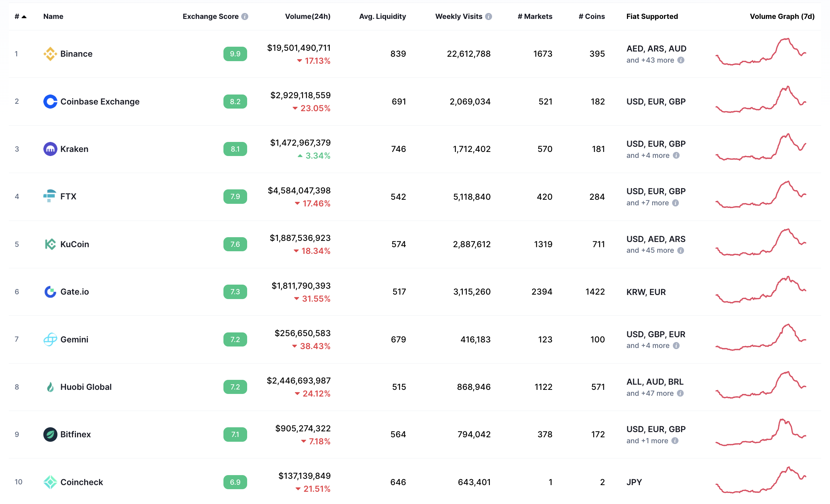
Task: Open the Huobi Global exchange link
Action: (86, 387)
